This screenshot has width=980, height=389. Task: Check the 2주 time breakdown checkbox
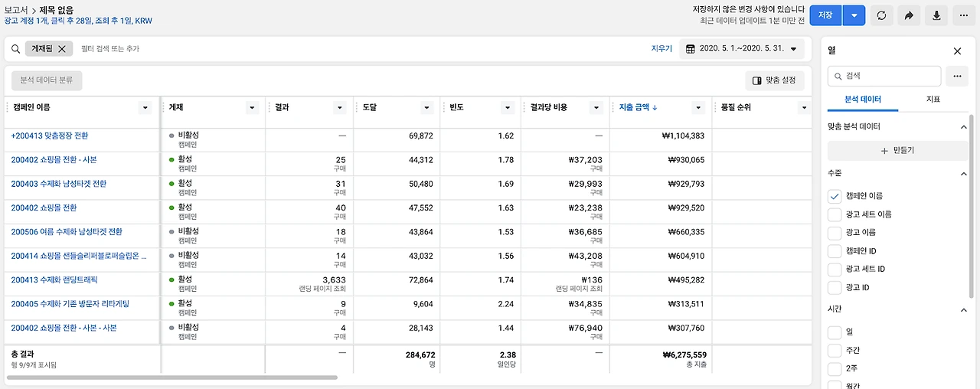(835, 369)
